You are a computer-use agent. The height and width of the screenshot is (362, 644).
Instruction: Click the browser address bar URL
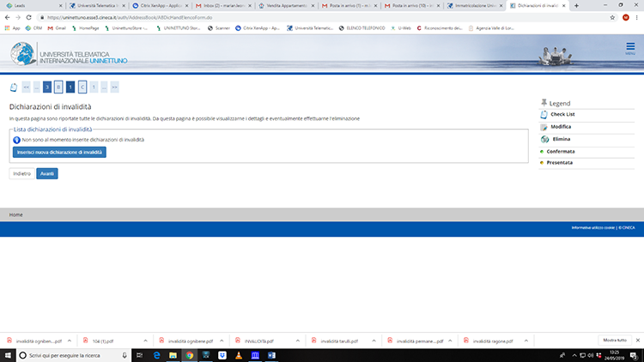pyautogui.click(x=172, y=16)
